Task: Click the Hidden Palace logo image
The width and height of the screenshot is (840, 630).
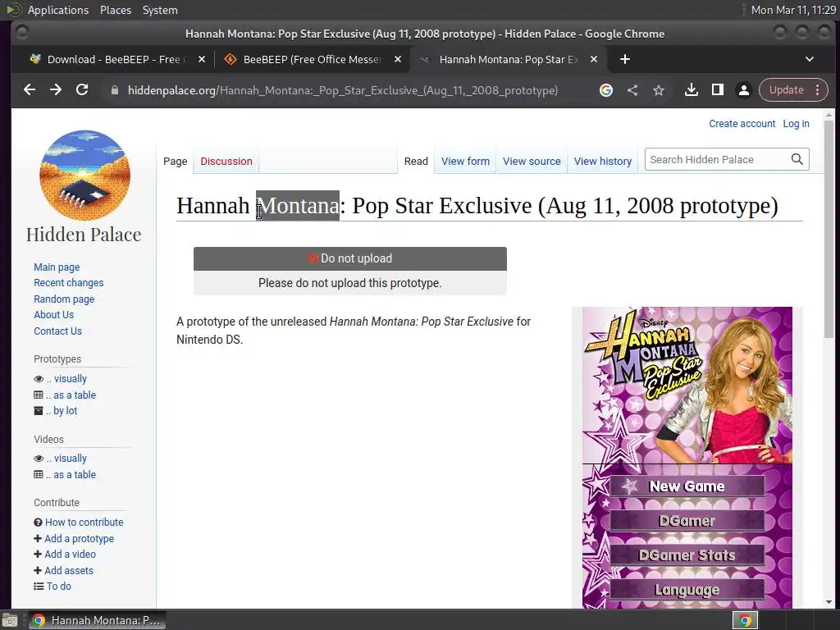Action: 84,176
